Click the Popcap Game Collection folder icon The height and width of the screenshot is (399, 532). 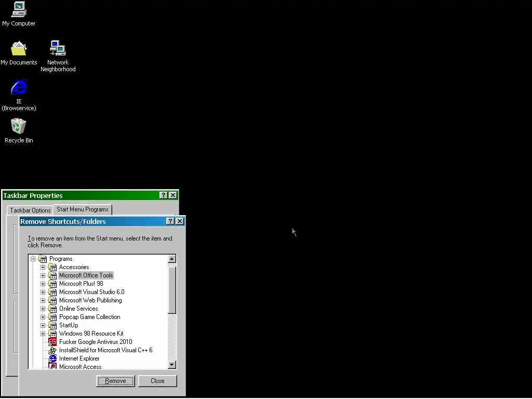pyautogui.click(x=52, y=317)
